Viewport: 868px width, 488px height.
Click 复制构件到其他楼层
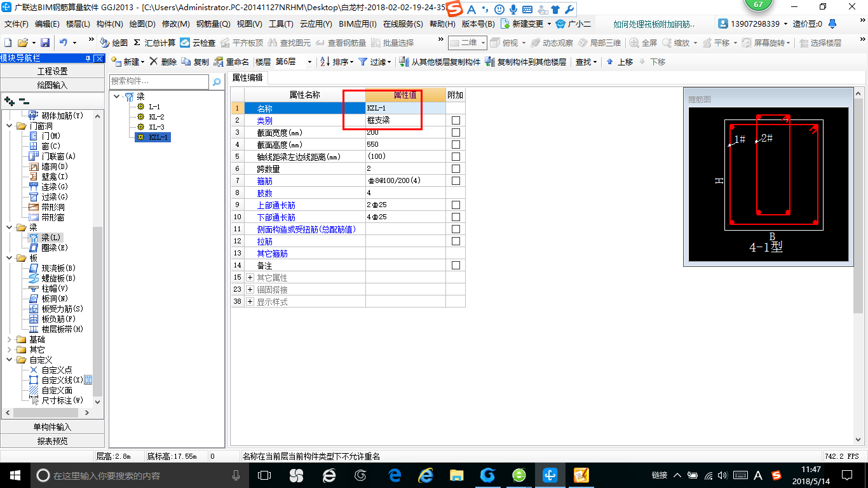pos(526,62)
